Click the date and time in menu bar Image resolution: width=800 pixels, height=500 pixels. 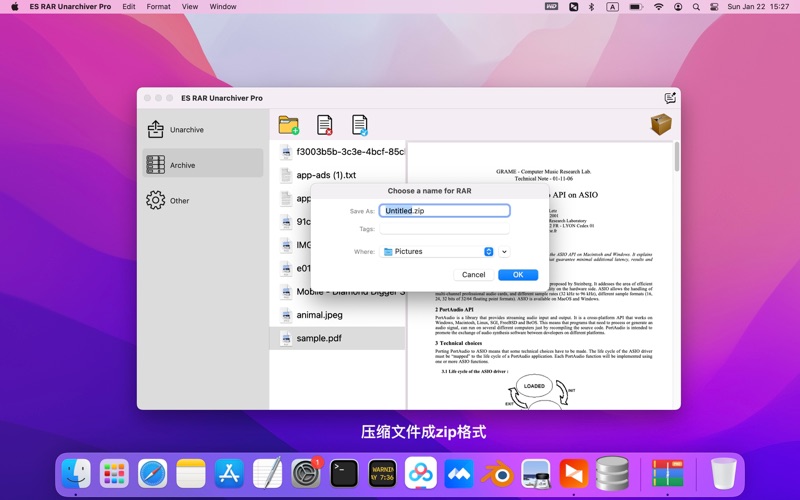point(758,7)
